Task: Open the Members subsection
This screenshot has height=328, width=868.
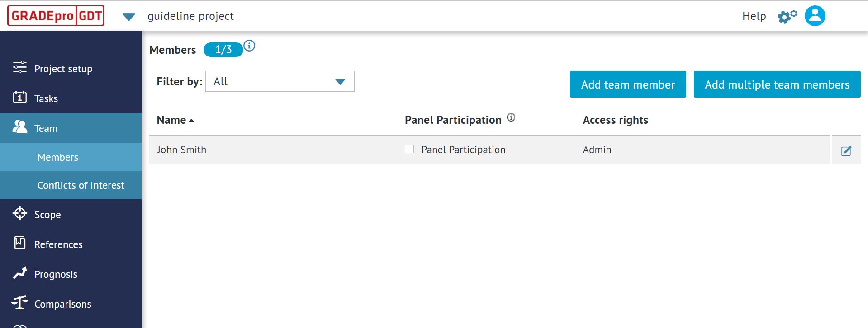Action: (57, 157)
